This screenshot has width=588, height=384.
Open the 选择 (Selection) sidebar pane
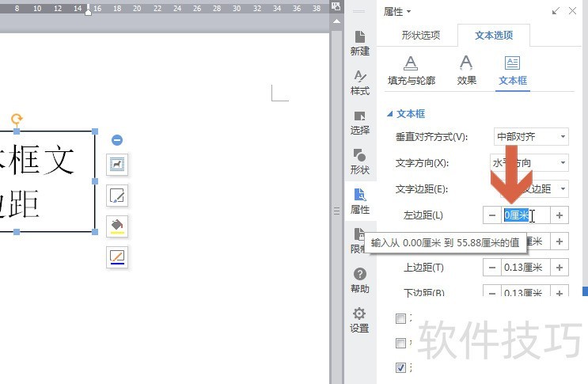click(359, 122)
